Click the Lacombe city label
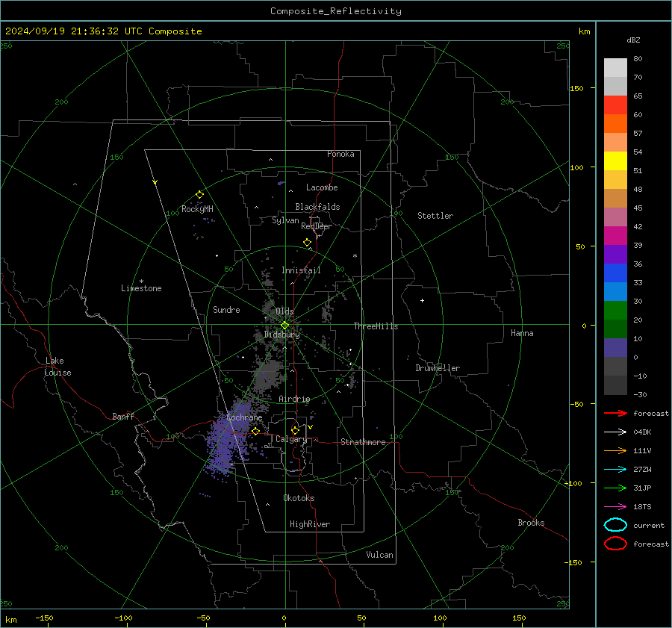Image resolution: width=672 pixels, height=628 pixels. click(322, 187)
